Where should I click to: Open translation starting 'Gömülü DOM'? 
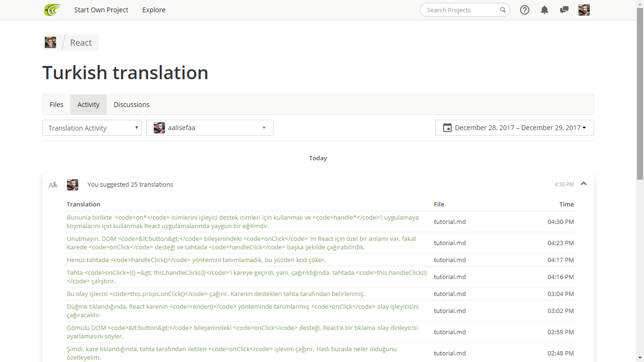pos(242,332)
